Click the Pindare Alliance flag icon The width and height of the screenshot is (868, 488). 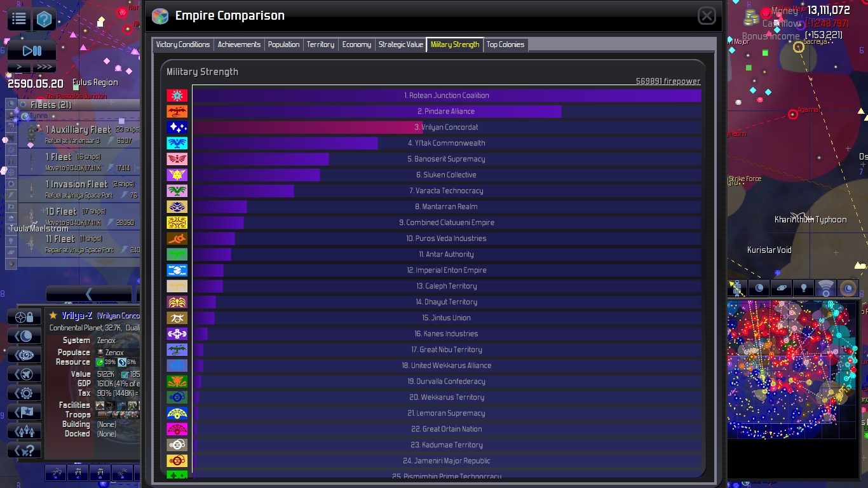[177, 111]
